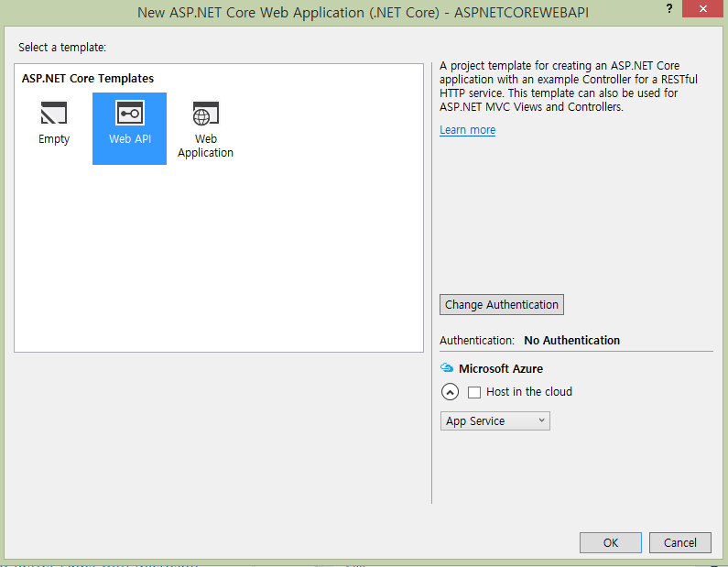
Task: Click the Change Authentication button
Action: click(x=502, y=305)
